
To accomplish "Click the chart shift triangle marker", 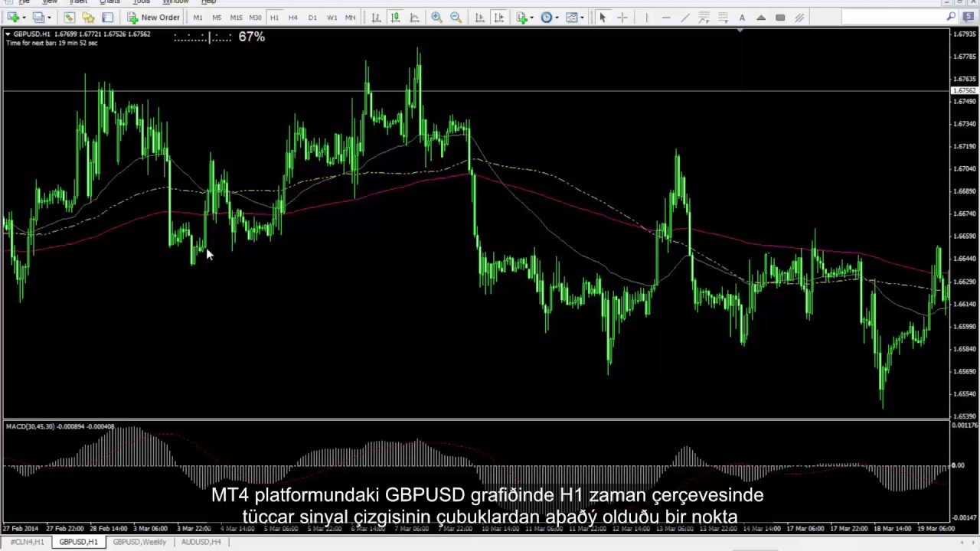I will pos(740,31).
